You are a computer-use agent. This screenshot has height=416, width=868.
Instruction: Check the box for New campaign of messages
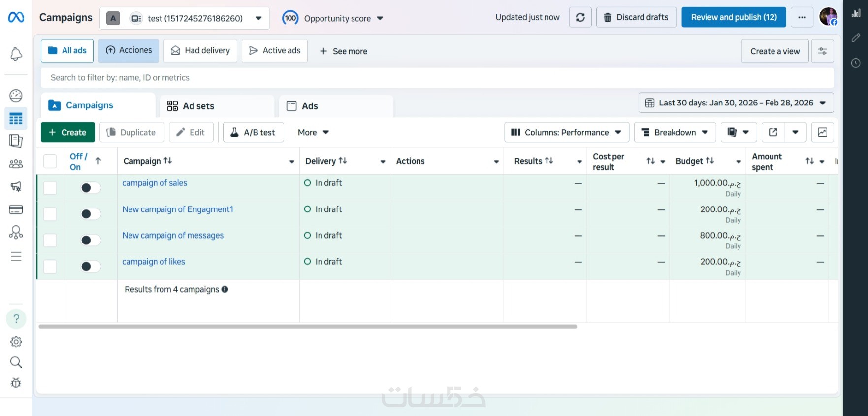pos(50,240)
